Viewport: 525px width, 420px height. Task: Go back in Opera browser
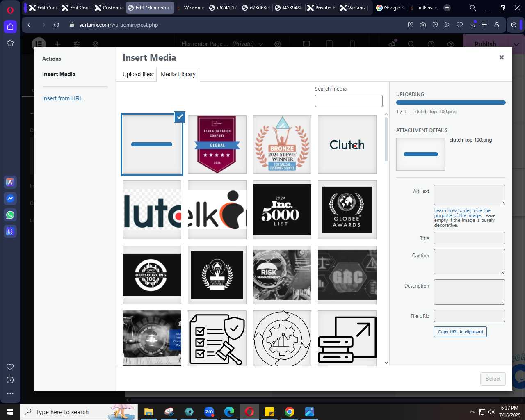[29, 25]
